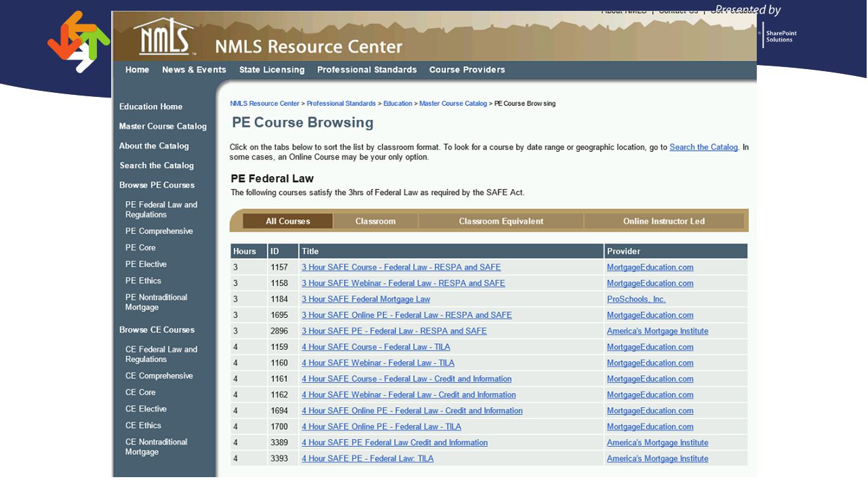The height and width of the screenshot is (488, 868).
Task: Open 4 Hour SAFE PE Federal Law Credit and Information
Action: point(395,443)
